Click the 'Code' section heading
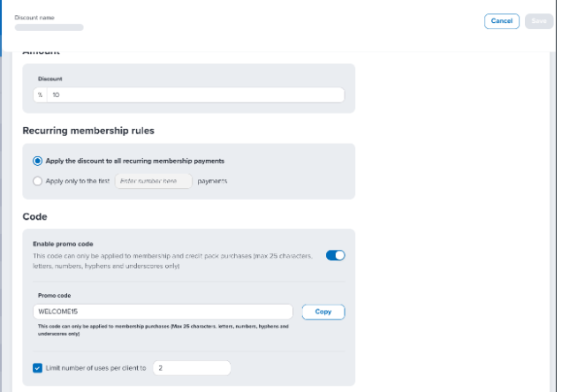The width and height of the screenshot is (562, 392). tap(34, 216)
